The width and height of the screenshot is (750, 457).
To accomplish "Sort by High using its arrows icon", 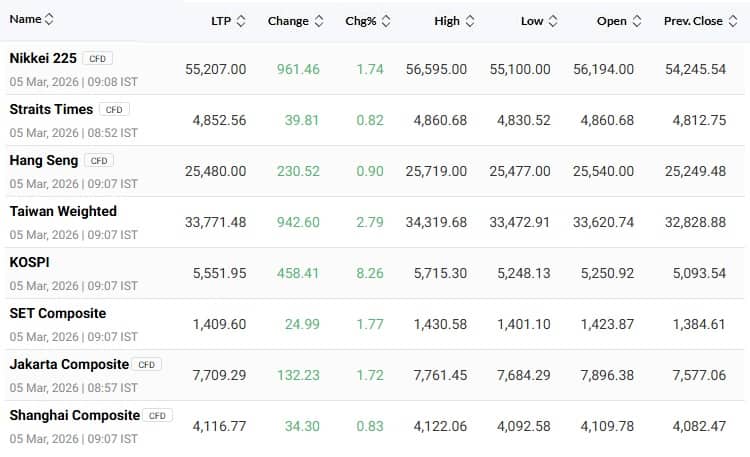I will coord(470,21).
